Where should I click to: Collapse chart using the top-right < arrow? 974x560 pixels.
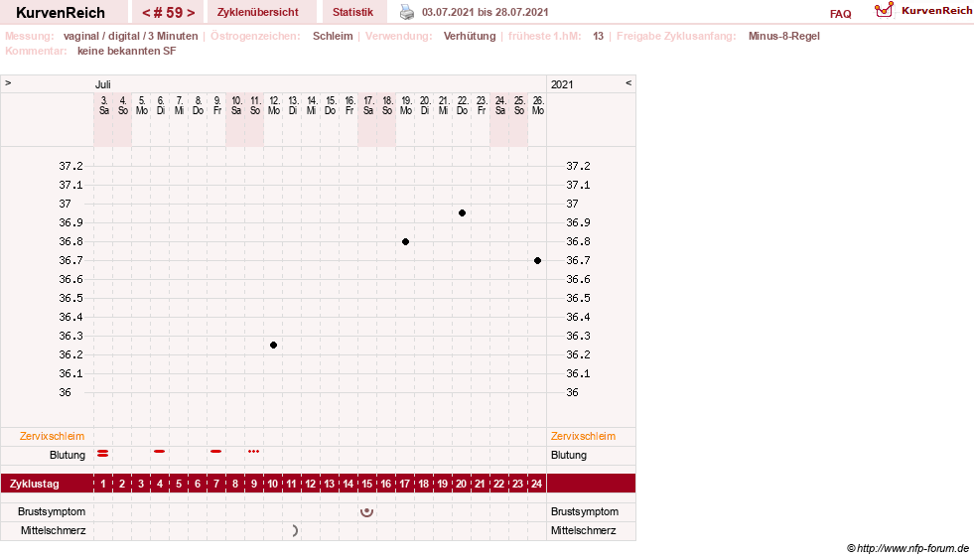click(628, 82)
